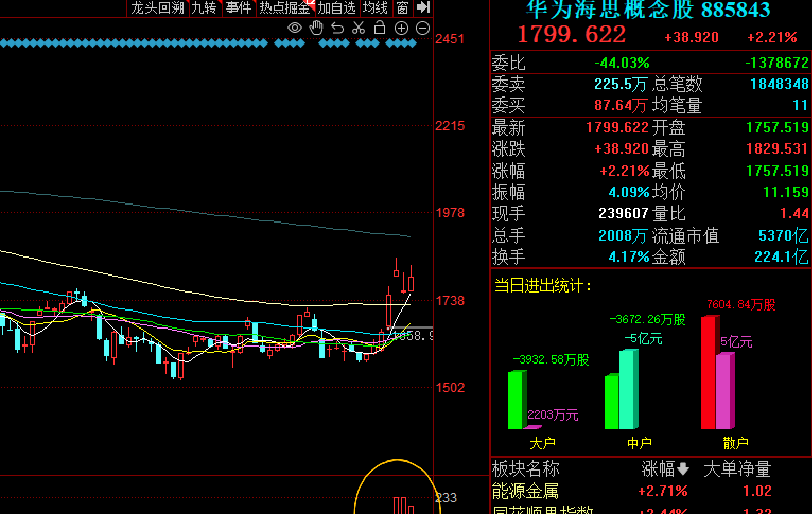Viewport: 812px width, 514px height.
Task: Click the 散户 red shares bar
Action: [711, 373]
